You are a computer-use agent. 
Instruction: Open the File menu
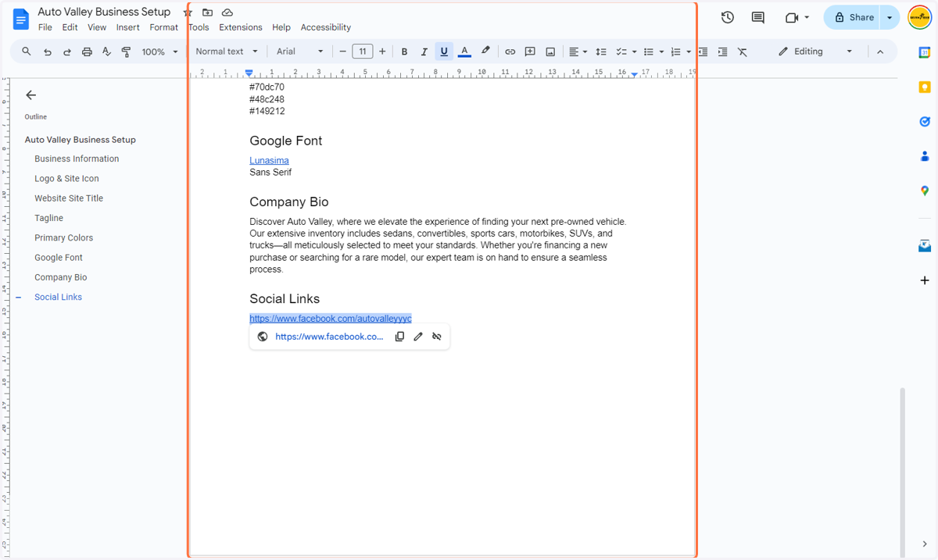[x=45, y=27]
